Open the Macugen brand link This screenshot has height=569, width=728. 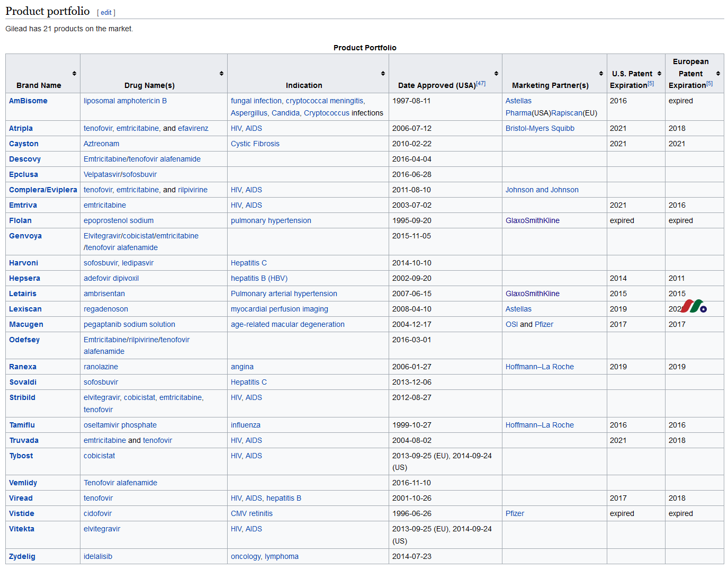coord(26,324)
